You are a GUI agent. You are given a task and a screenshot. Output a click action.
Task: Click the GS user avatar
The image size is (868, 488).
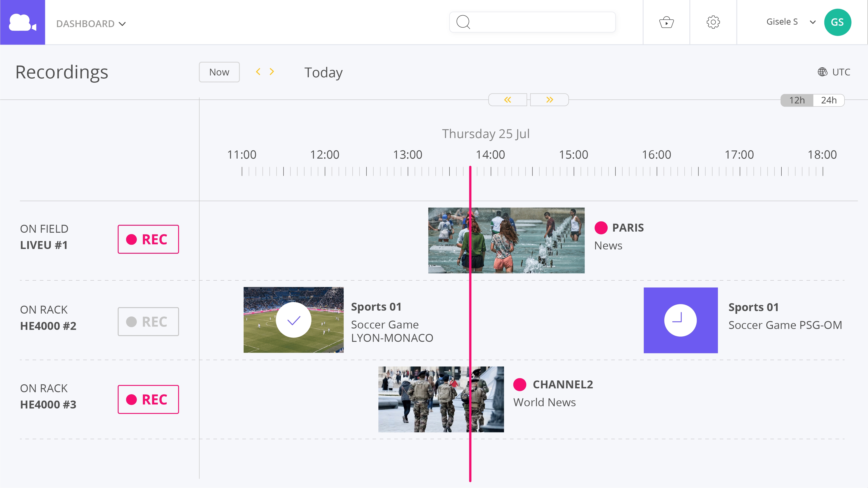coord(837,22)
